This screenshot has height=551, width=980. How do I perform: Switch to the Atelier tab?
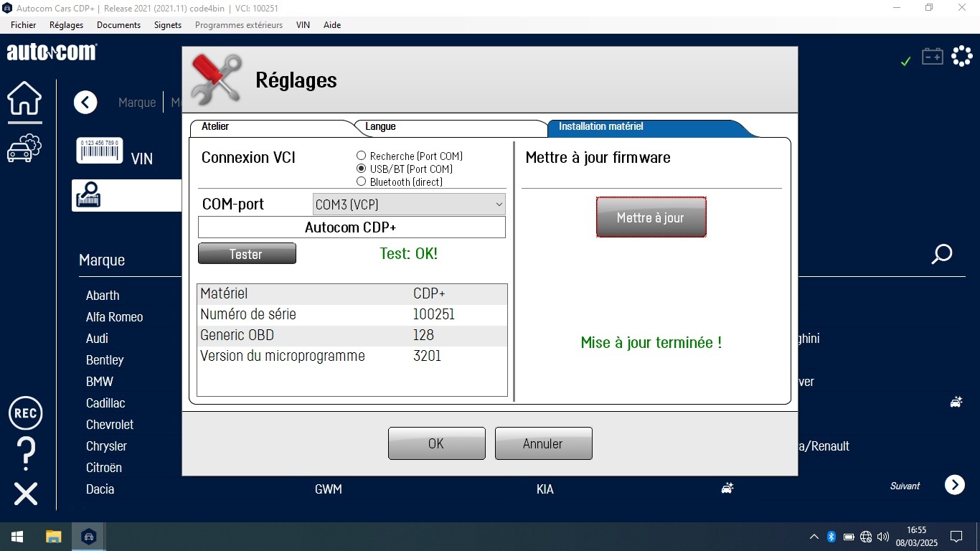[x=273, y=127]
